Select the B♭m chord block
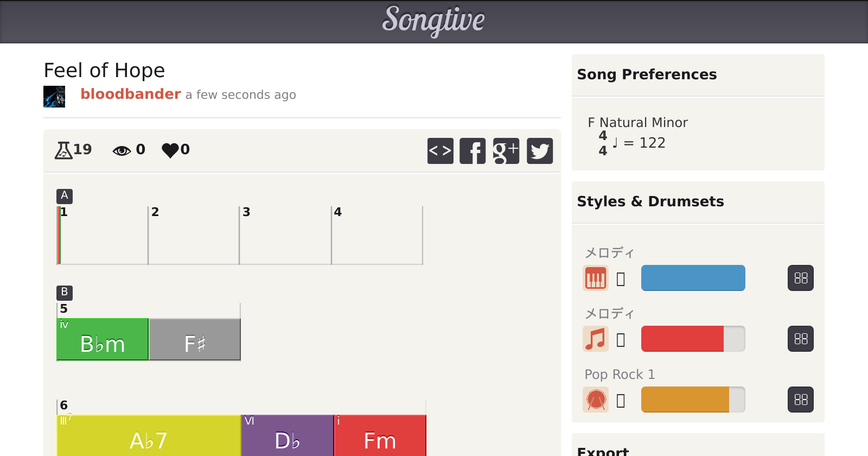 (x=103, y=340)
